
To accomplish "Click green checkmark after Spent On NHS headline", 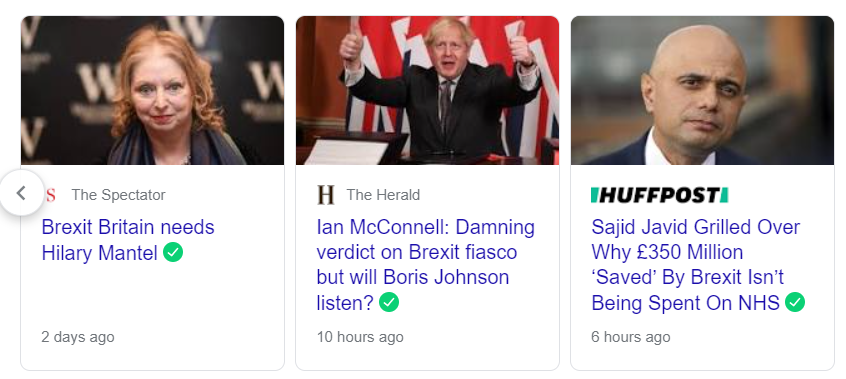I will (795, 302).
